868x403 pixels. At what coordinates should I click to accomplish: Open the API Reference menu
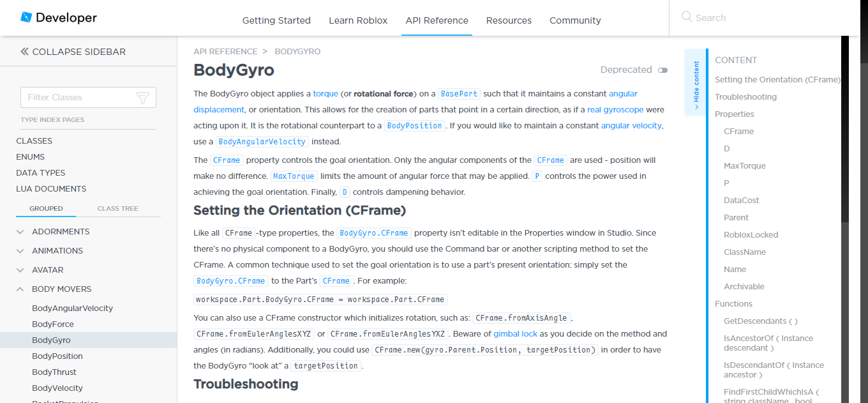[437, 20]
